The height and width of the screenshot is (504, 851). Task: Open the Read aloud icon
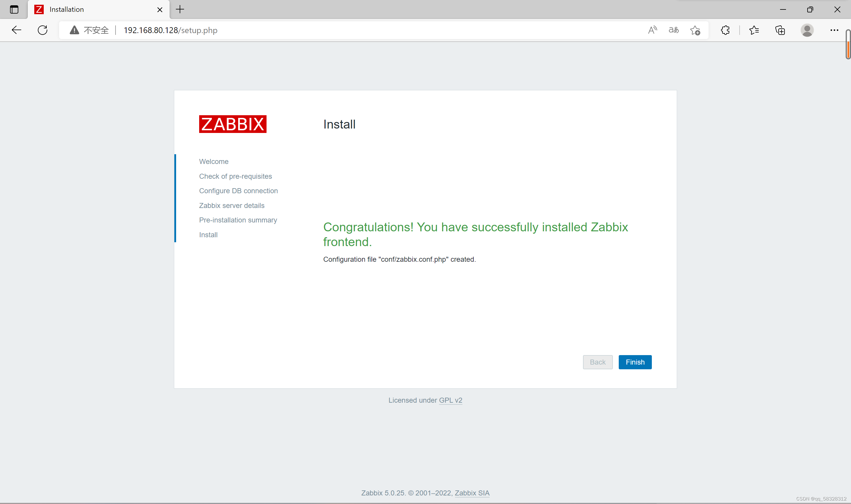coord(652,30)
